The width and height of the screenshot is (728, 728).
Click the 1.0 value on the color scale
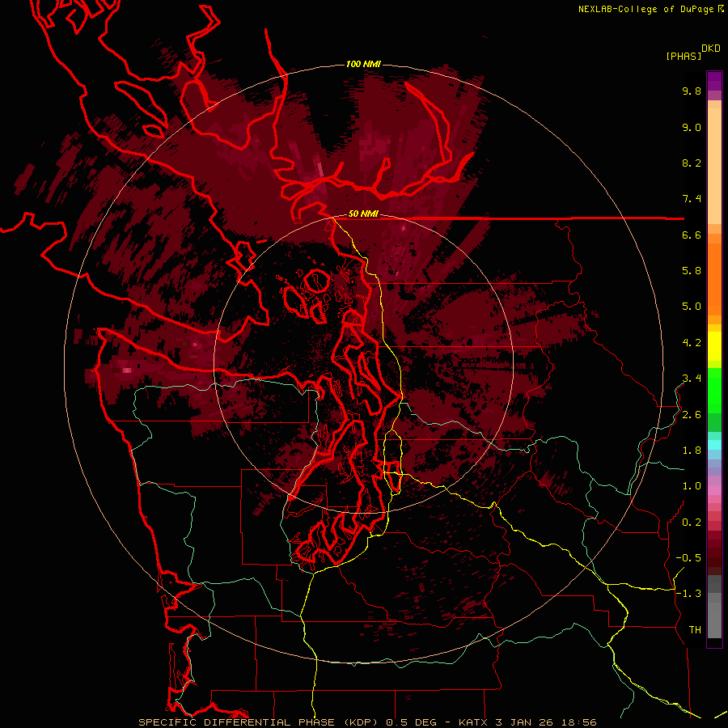[692, 486]
